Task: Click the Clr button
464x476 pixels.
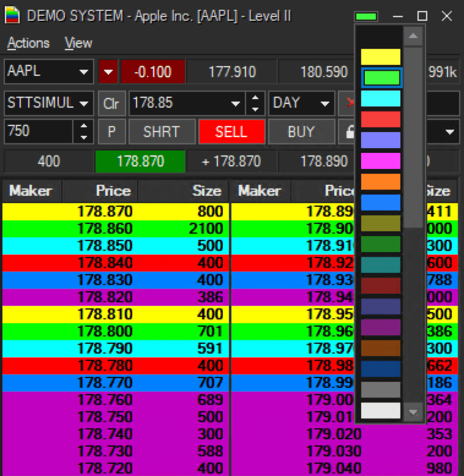Action: [111, 103]
